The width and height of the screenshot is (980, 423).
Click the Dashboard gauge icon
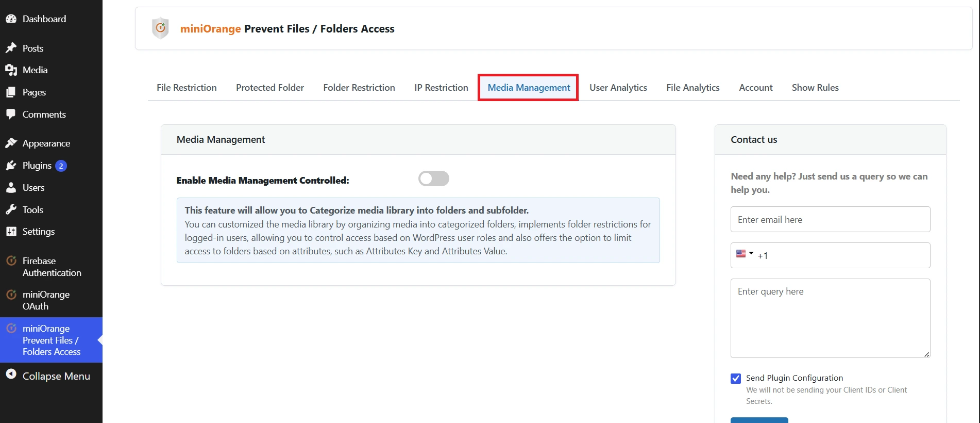tap(11, 19)
